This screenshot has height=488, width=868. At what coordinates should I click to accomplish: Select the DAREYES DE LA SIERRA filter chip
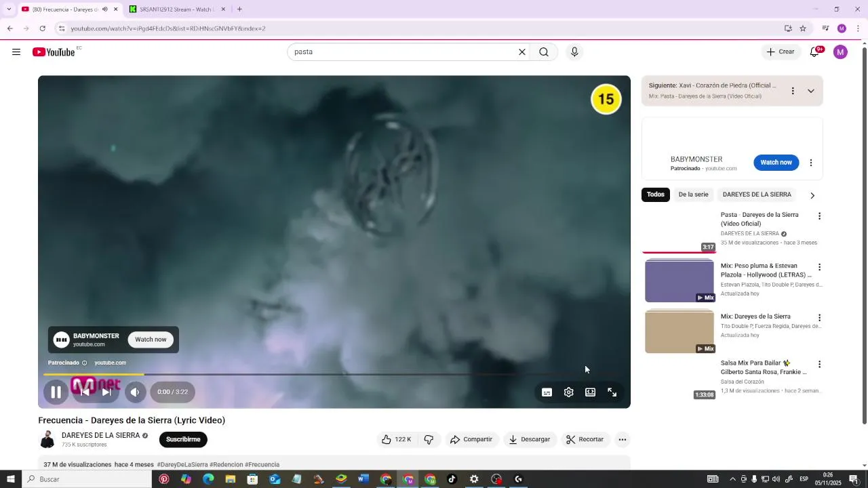757,195
